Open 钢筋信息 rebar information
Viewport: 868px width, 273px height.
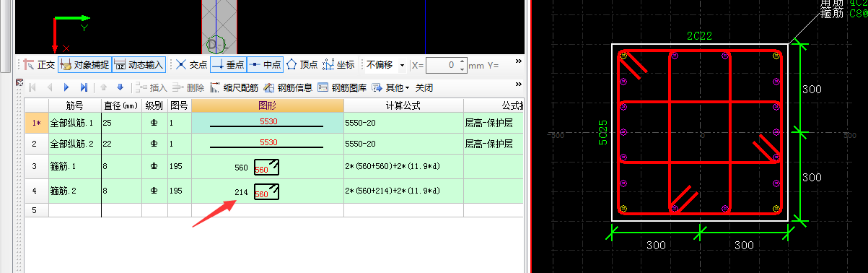pyautogui.click(x=287, y=87)
